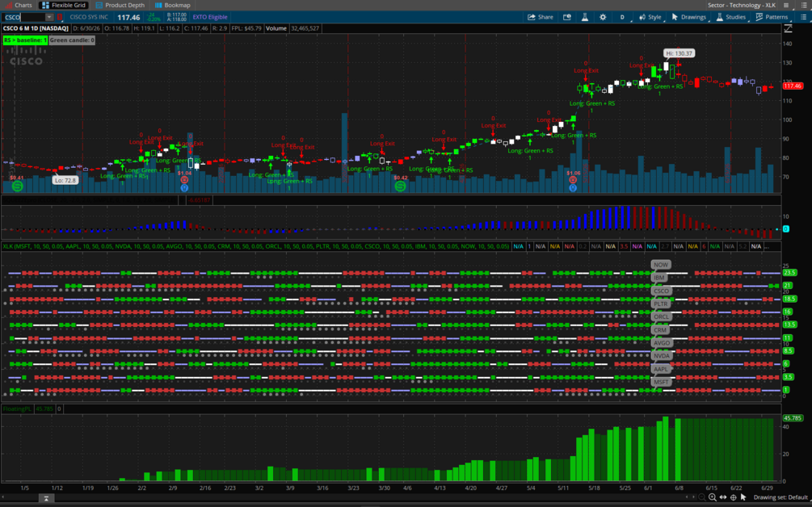Click the Share button
This screenshot has width=812, height=507.
541,17
